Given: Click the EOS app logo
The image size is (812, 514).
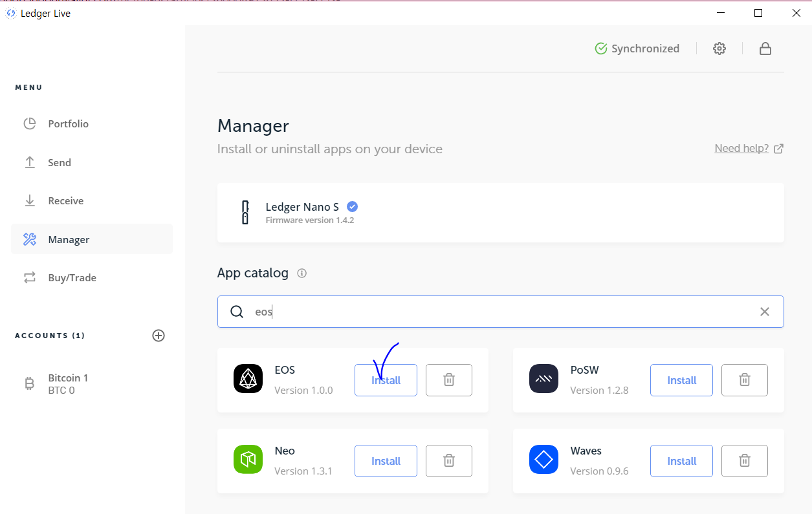Looking at the screenshot, I should [x=248, y=380].
